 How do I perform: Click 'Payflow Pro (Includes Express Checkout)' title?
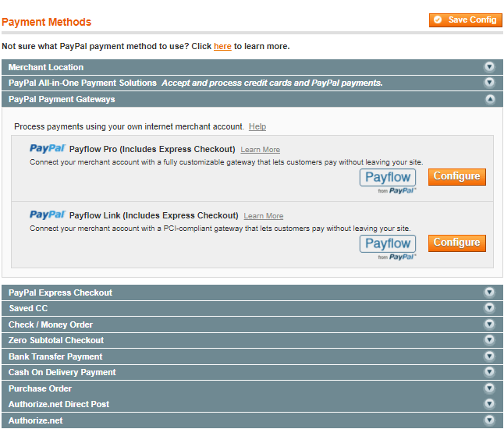[x=152, y=150]
